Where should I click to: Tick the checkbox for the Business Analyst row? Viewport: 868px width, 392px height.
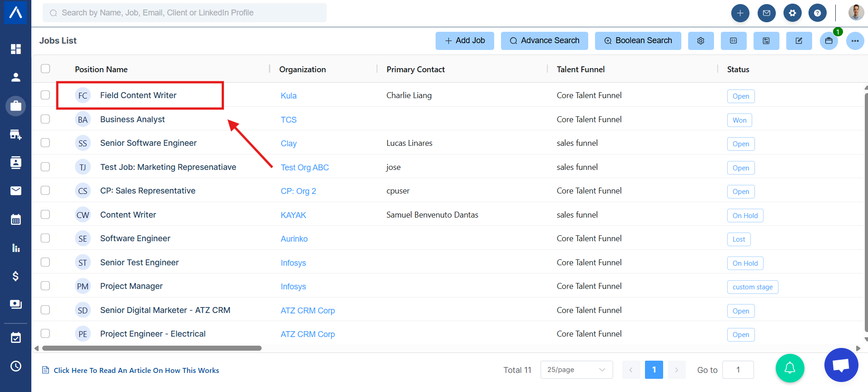click(45, 119)
